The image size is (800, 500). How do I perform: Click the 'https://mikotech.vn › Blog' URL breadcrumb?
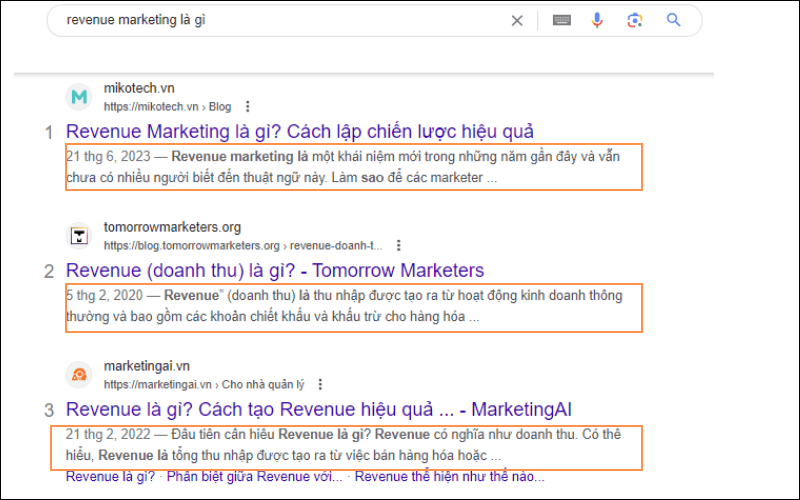167,107
